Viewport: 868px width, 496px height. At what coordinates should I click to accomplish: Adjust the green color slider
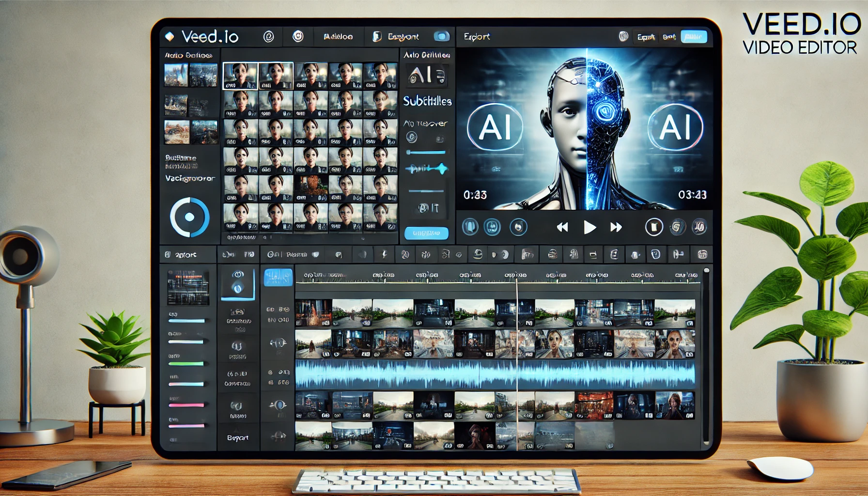(186, 363)
